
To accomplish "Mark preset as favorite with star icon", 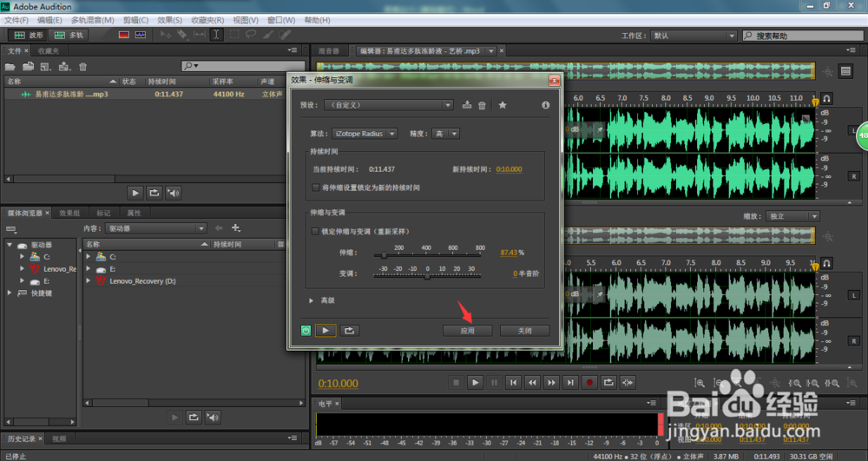I will (x=502, y=104).
